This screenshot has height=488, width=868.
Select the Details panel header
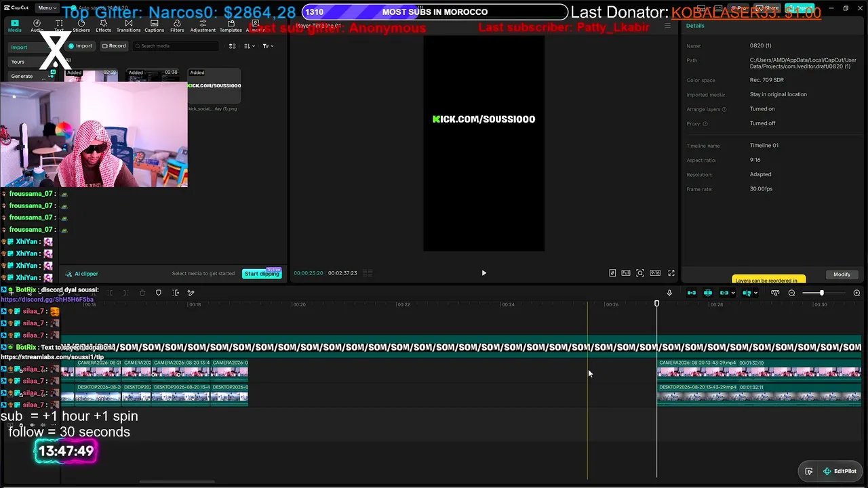695,26
